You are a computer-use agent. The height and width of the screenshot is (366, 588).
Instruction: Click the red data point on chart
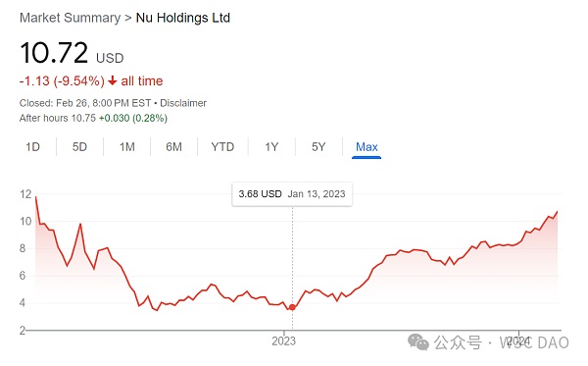[292, 307]
